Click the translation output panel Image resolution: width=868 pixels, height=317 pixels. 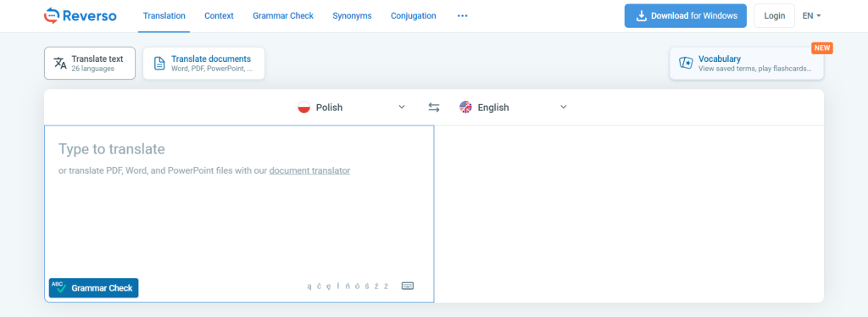(630, 214)
